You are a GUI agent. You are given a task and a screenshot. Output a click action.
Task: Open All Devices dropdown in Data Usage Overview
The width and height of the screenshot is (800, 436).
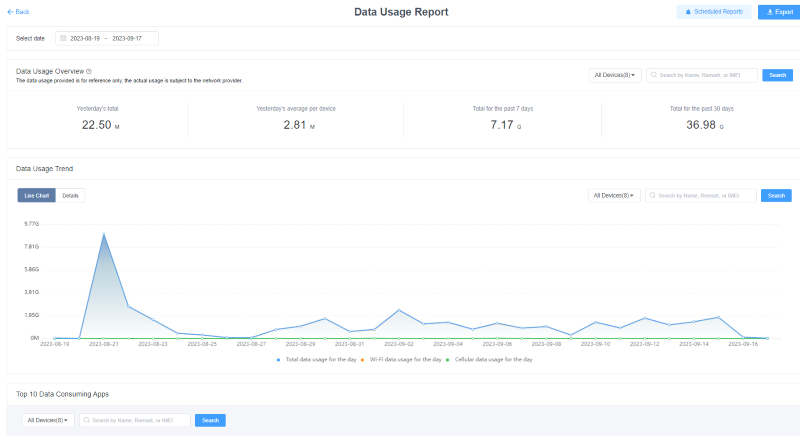point(615,75)
